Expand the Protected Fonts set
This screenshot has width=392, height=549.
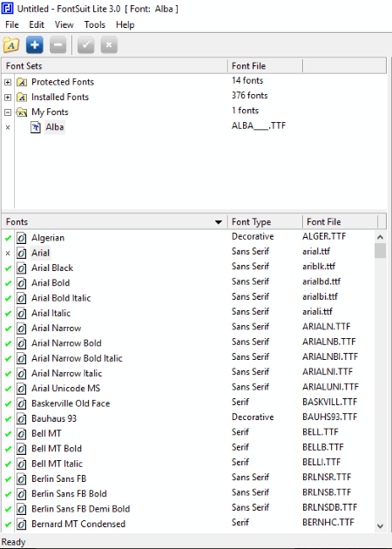tap(8, 83)
